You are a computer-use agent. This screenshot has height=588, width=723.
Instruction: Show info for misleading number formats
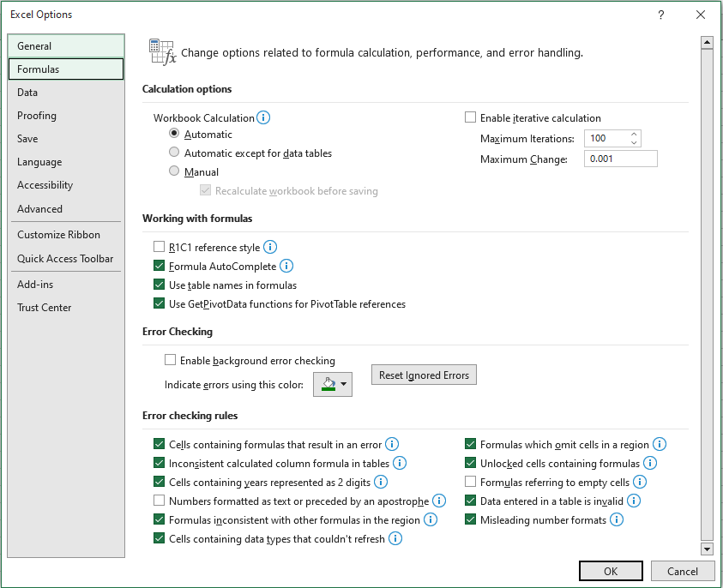pyautogui.click(x=617, y=519)
